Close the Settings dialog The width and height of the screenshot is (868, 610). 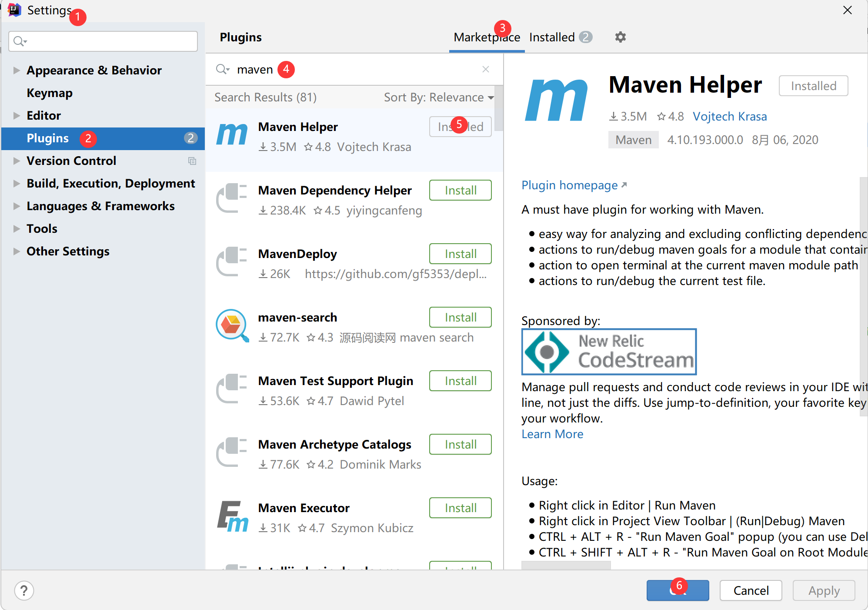pyautogui.click(x=847, y=10)
